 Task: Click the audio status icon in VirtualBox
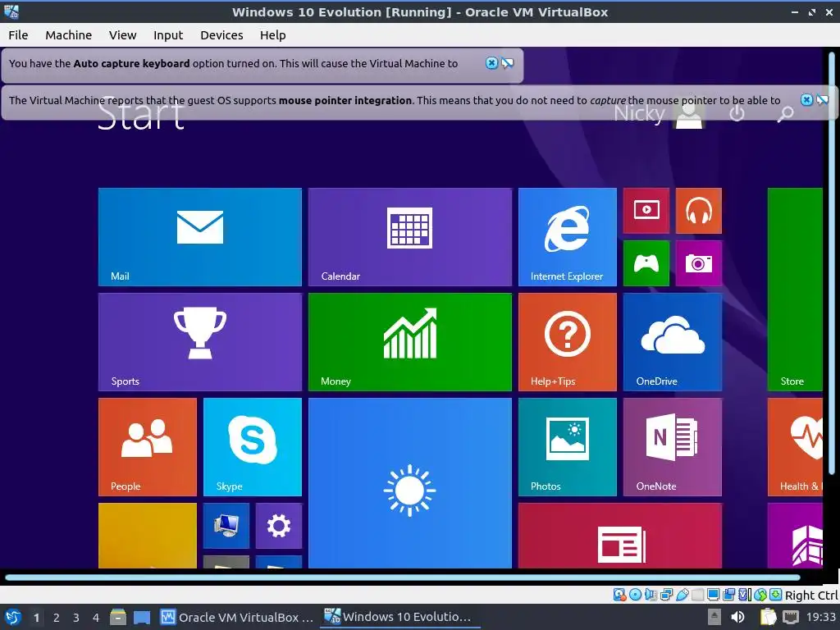(651, 595)
